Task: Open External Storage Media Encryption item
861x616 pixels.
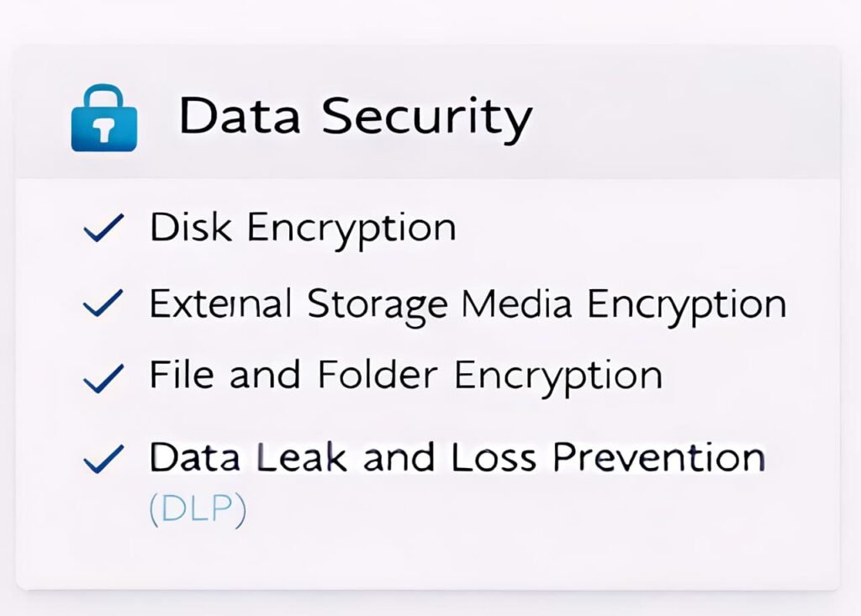Action: (467, 304)
